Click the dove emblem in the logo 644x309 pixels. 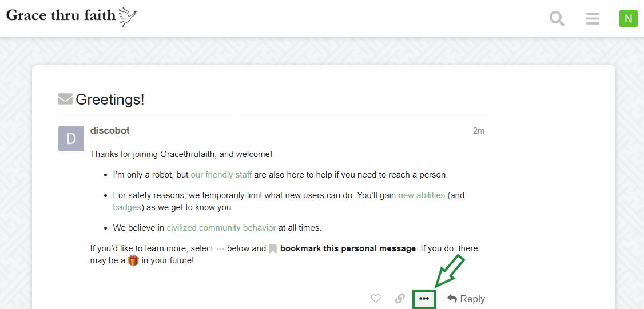(128, 17)
